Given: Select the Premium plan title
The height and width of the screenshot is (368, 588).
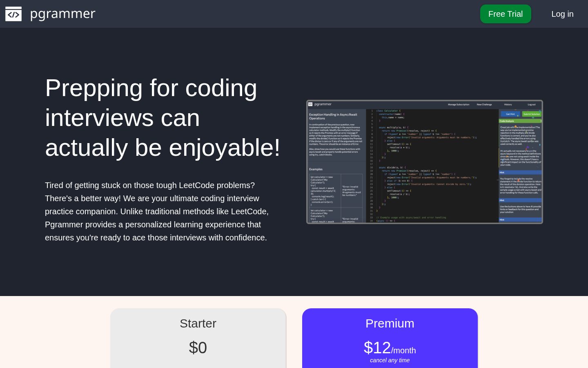Looking at the screenshot, I should [x=390, y=323].
